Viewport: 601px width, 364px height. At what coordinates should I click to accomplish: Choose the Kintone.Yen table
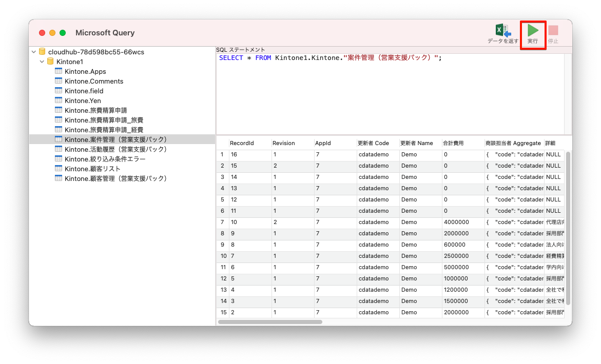point(83,100)
